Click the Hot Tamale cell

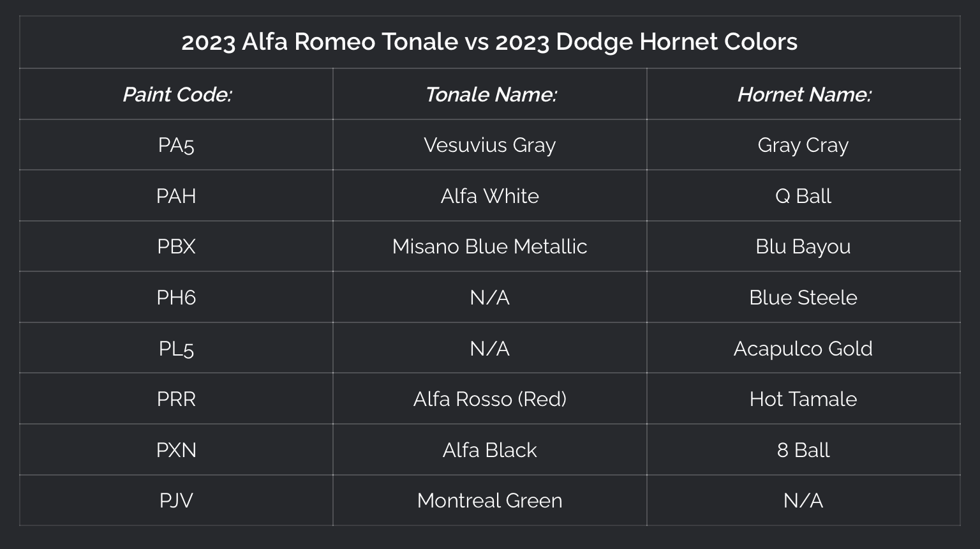(x=803, y=399)
